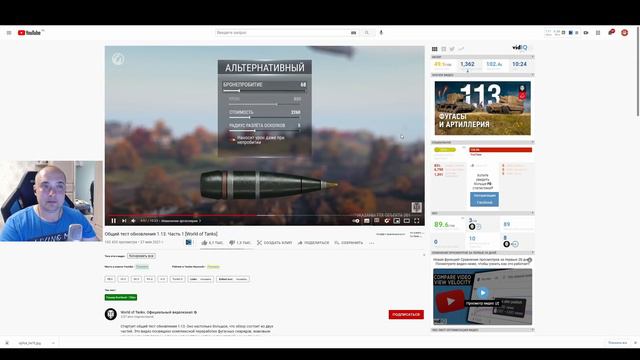Click Show all downloads link
The width and height of the screenshot is (640, 360).
[x=617, y=343]
